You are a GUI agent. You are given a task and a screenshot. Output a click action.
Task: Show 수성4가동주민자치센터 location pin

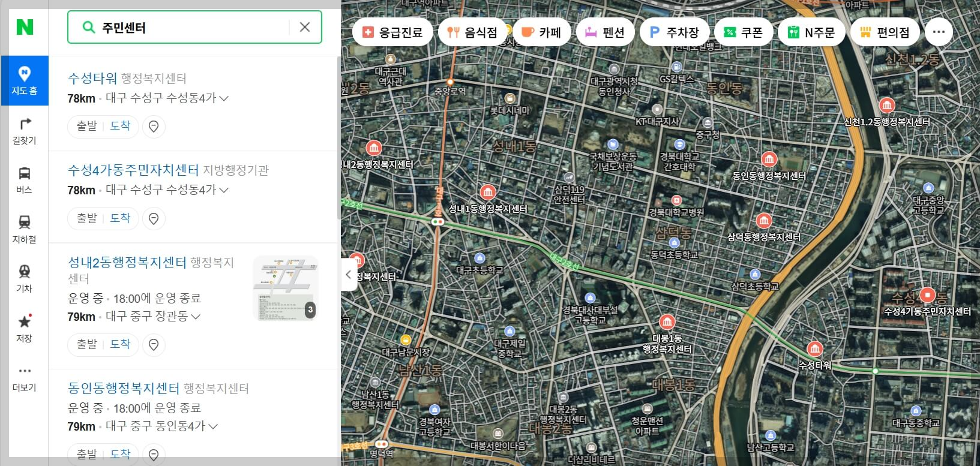pyautogui.click(x=154, y=219)
